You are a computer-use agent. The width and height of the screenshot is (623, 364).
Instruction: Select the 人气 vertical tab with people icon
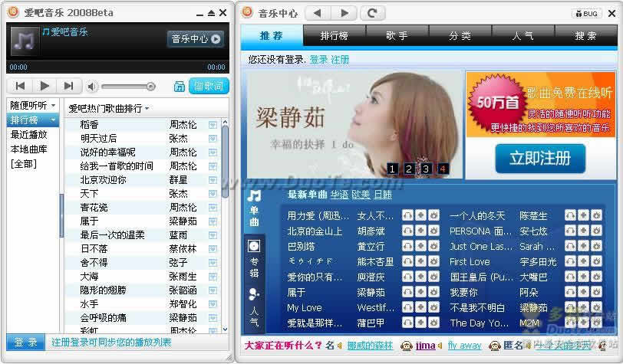tap(254, 307)
